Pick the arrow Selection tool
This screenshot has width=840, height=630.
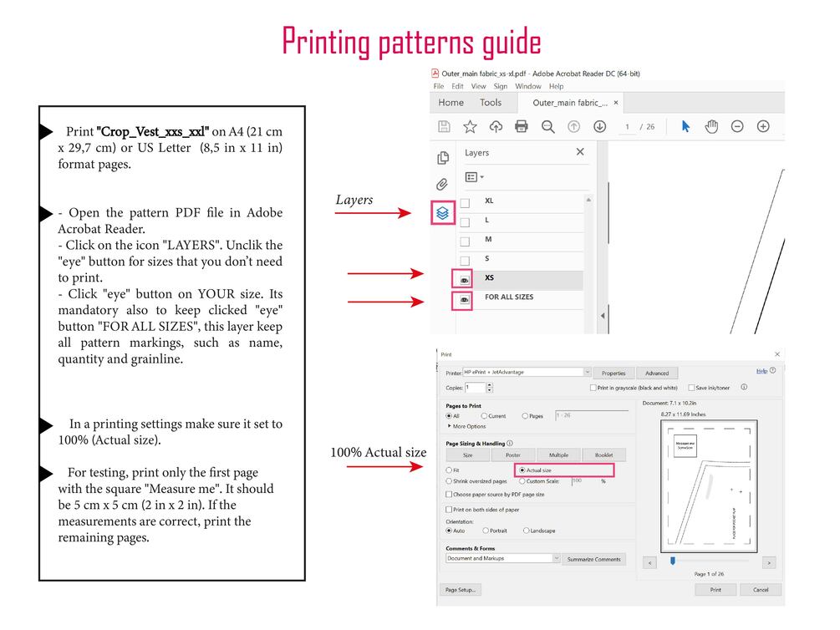tap(685, 126)
